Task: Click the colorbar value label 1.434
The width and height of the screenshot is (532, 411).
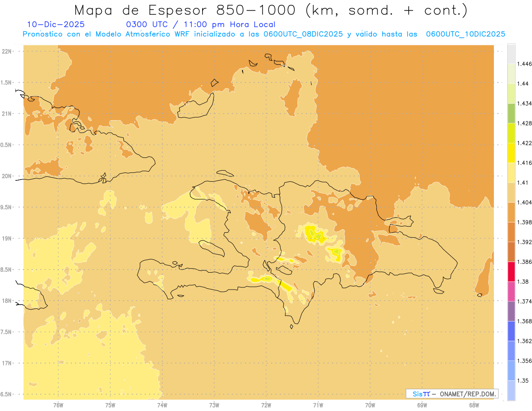Action: click(524, 103)
